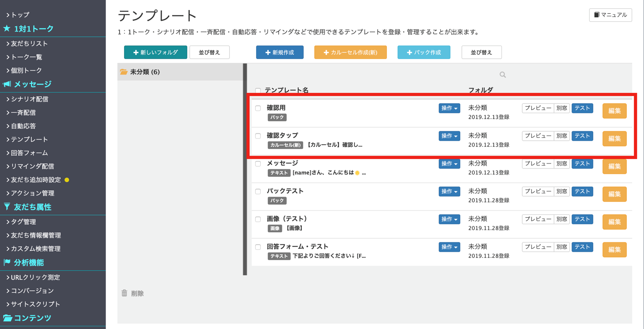Open the マニュアル button at top right
The width and height of the screenshot is (644, 329).
click(x=610, y=15)
